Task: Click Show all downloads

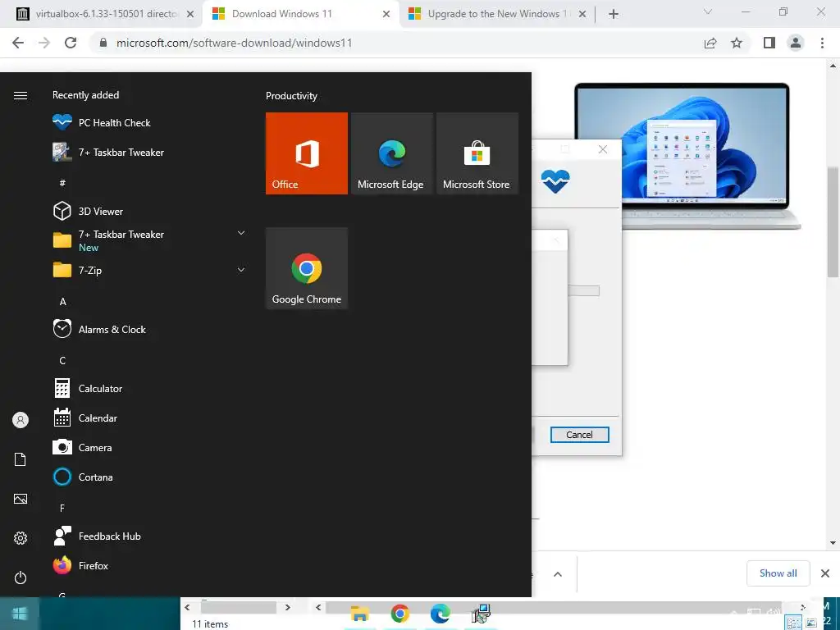Action: tap(778, 573)
